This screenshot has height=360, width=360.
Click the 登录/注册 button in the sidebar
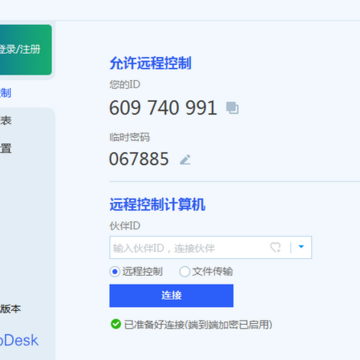(25, 50)
